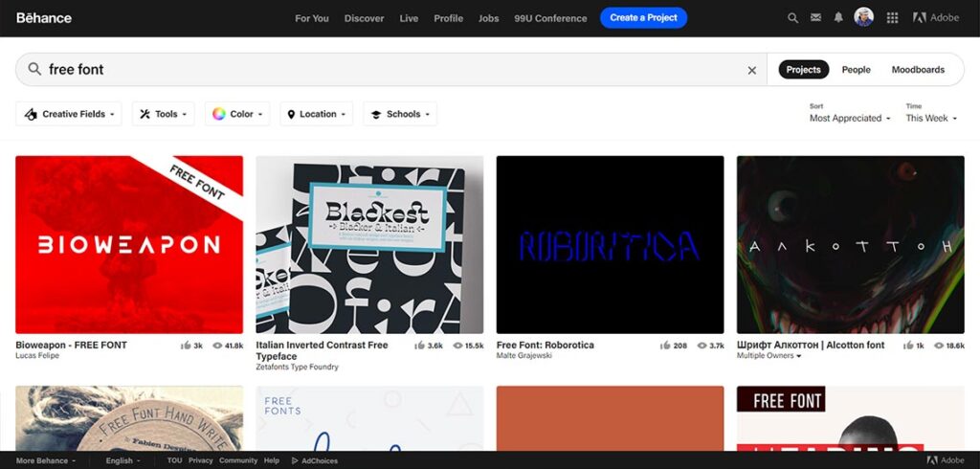Switch results to People
The height and width of the screenshot is (469, 980).
(x=856, y=70)
